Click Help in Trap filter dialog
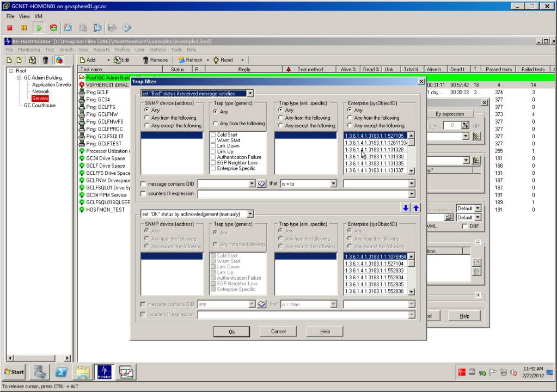Image resolution: width=557 pixels, height=392 pixels. point(325,331)
